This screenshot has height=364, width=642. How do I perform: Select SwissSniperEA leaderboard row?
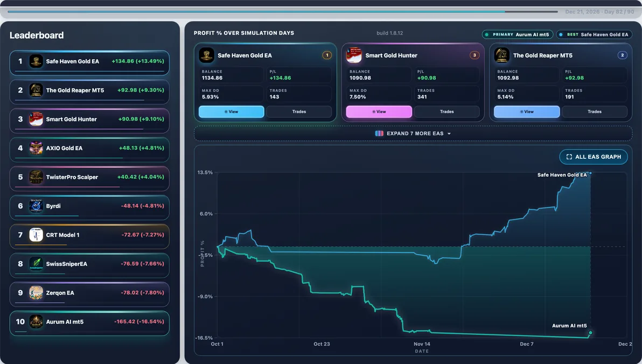[89, 265]
